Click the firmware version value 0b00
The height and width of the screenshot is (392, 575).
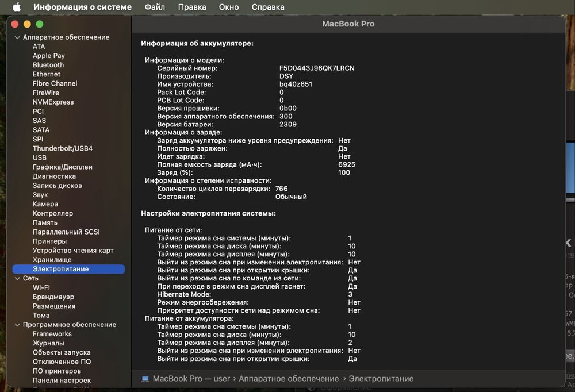288,109
